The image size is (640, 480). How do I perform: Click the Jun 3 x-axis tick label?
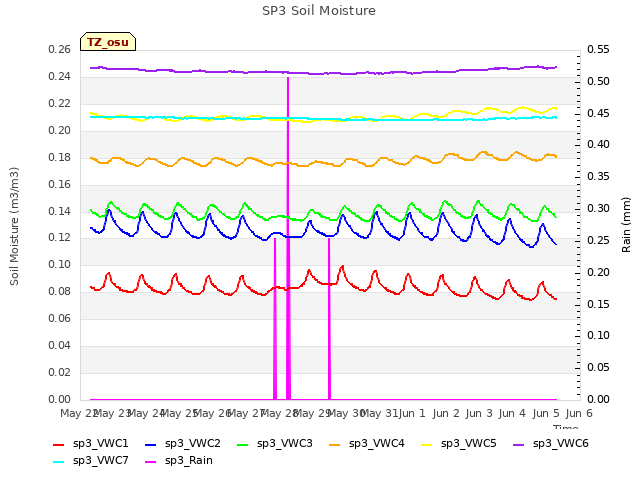(x=479, y=413)
